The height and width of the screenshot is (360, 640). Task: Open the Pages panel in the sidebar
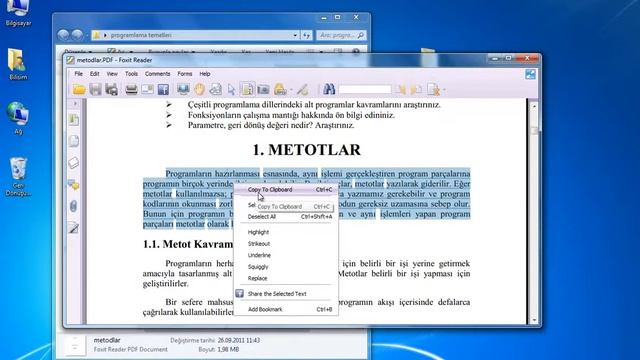point(73,141)
